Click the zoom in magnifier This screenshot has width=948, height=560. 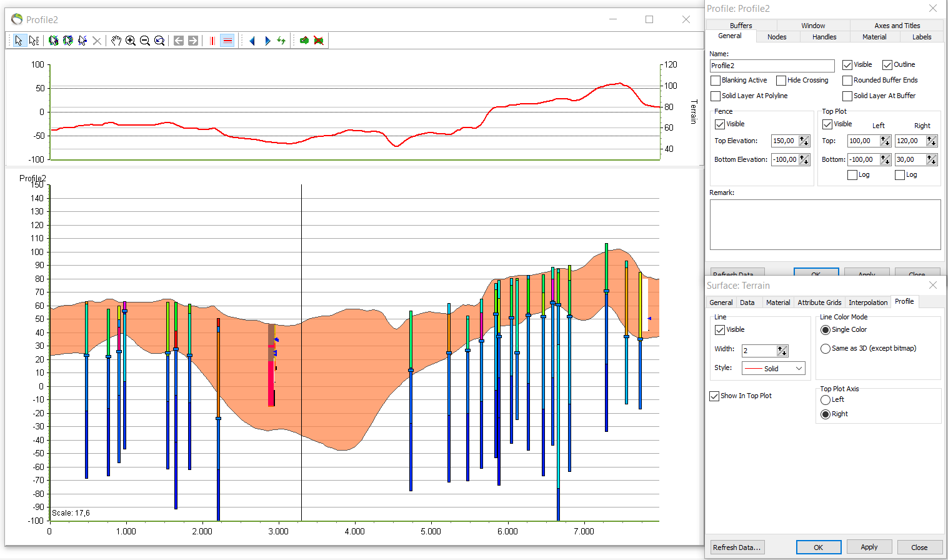[x=131, y=41]
